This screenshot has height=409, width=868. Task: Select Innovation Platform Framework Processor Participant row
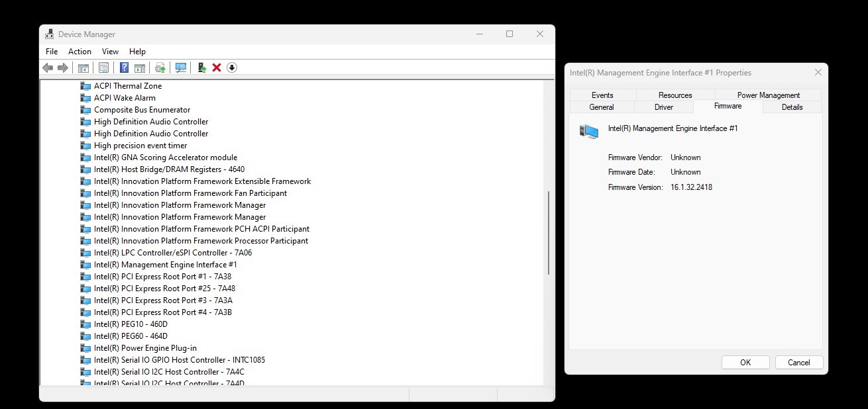click(201, 241)
